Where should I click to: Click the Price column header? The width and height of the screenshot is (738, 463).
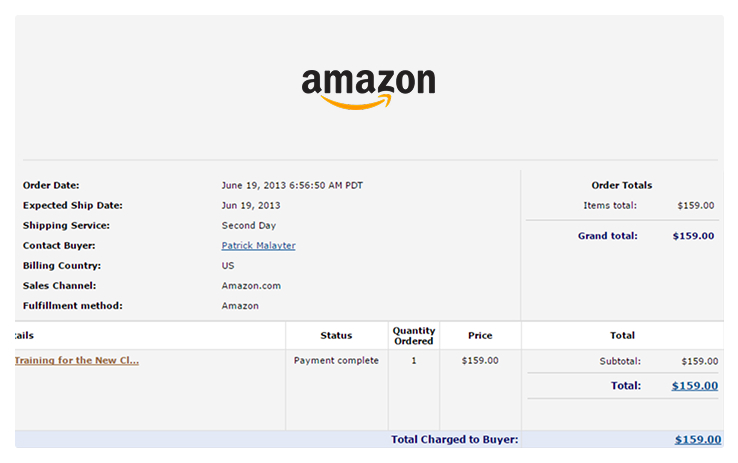(x=480, y=336)
